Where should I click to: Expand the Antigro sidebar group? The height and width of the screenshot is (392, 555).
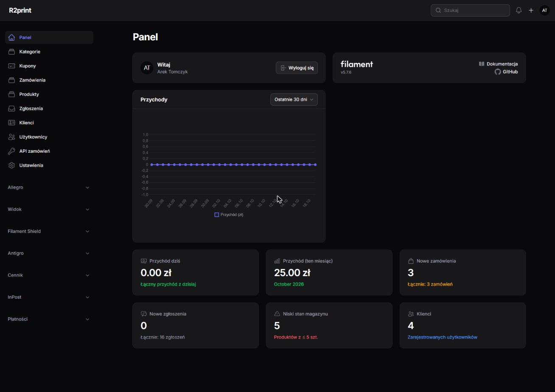pyautogui.click(x=49, y=253)
